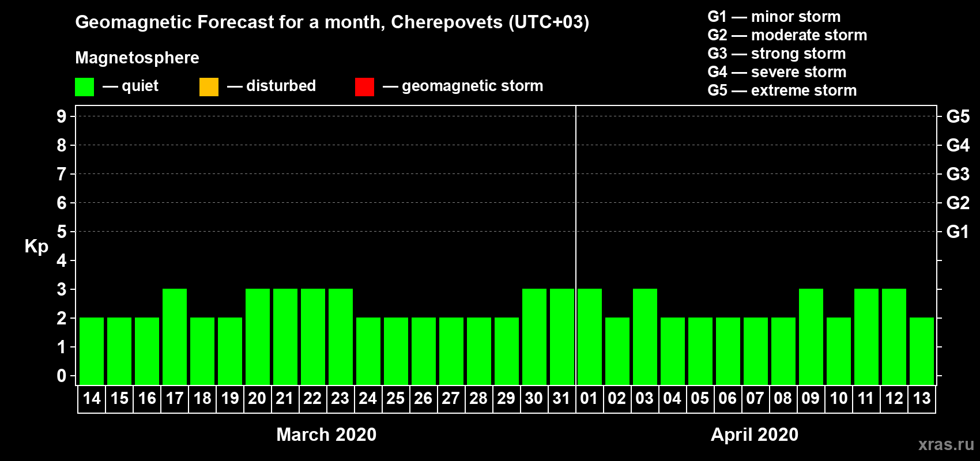Click the G2 right axis label
The image size is (980, 461).
958,203
